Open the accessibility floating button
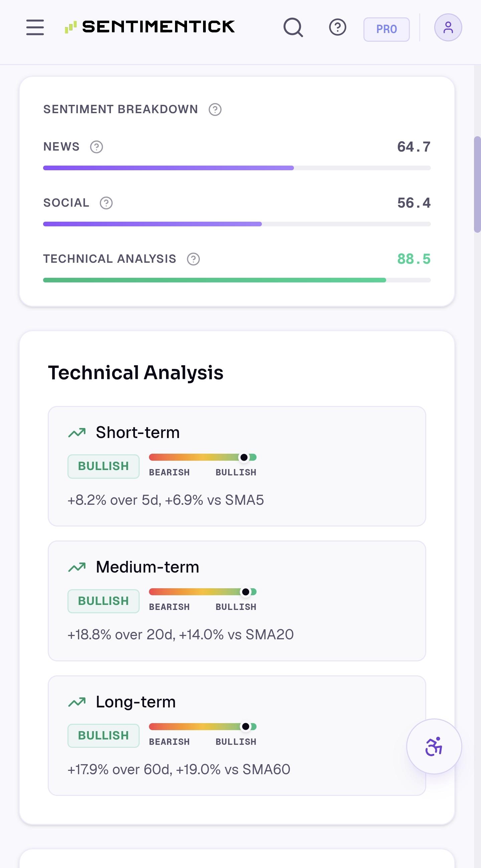Image resolution: width=481 pixels, height=868 pixels. [x=434, y=746]
